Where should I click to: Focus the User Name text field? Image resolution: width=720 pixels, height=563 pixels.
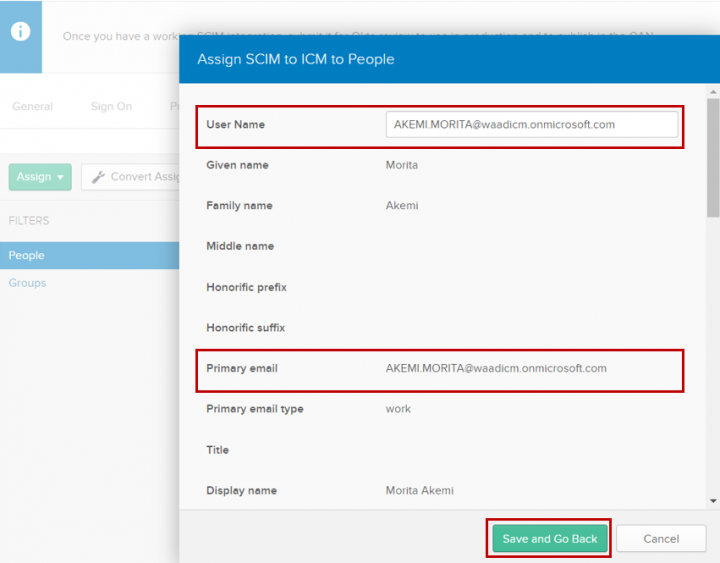point(531,124)
